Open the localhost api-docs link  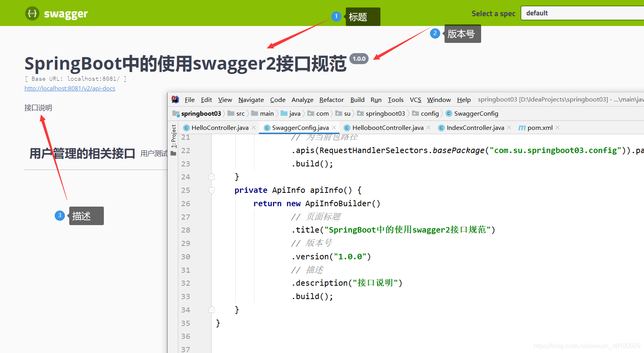[70, 89]
